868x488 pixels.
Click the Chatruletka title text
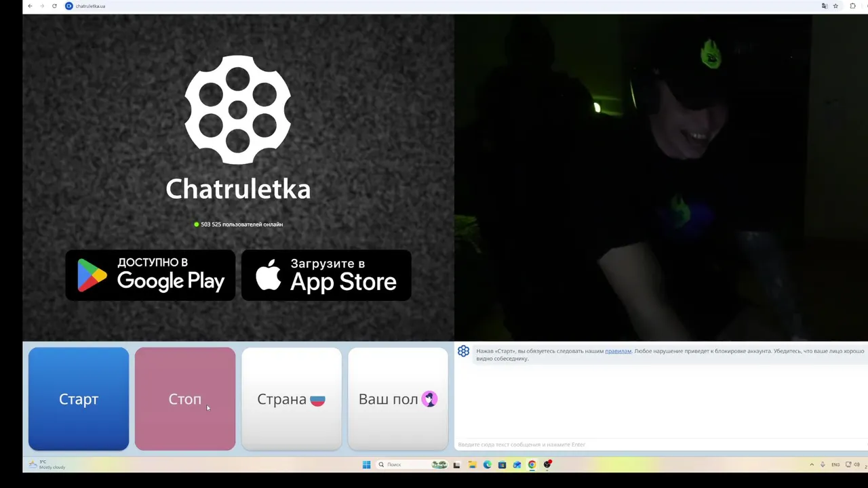tap(238, 189)
